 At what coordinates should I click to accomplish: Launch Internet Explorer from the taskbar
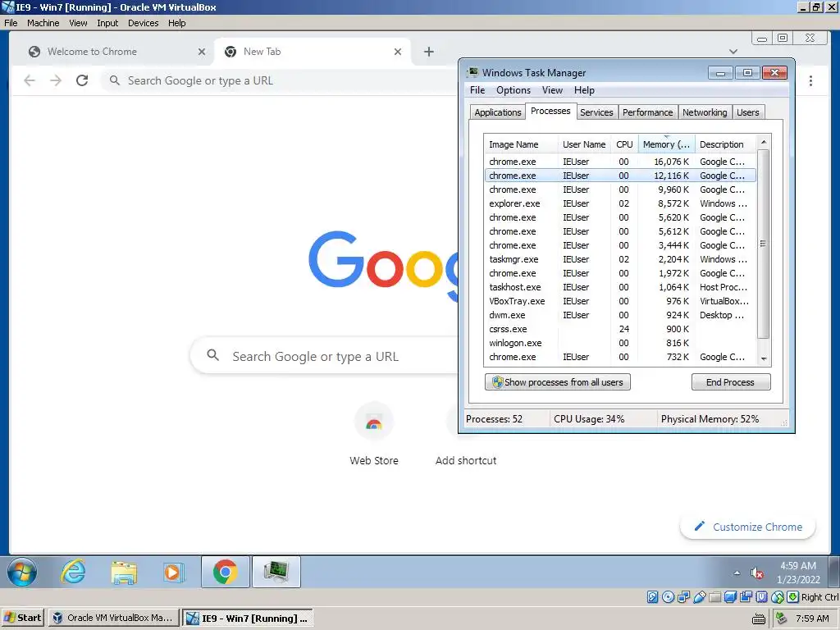73,572
